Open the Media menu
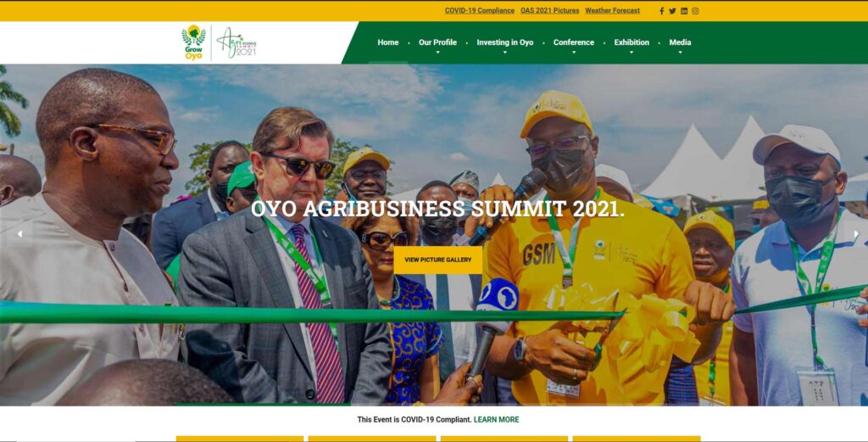This screenshot has width=868, height=442. point(680,42)
